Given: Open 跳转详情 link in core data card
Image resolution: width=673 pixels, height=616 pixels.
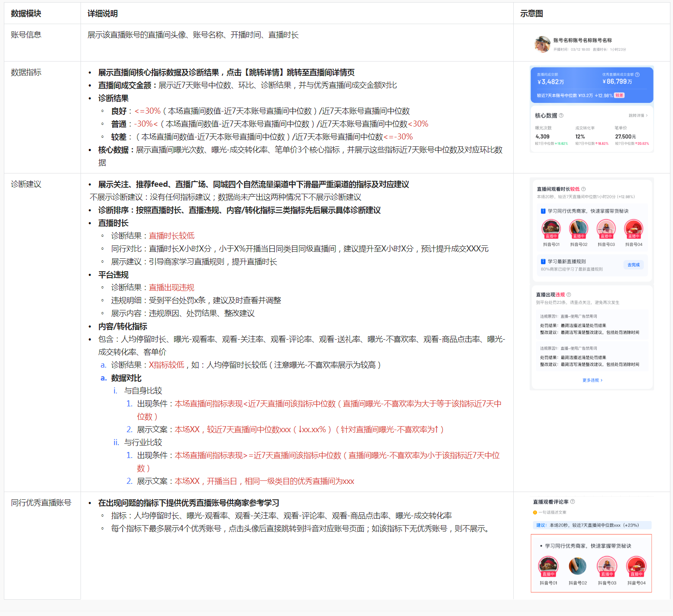Looking at the screenshot, I should click(638, 115).
